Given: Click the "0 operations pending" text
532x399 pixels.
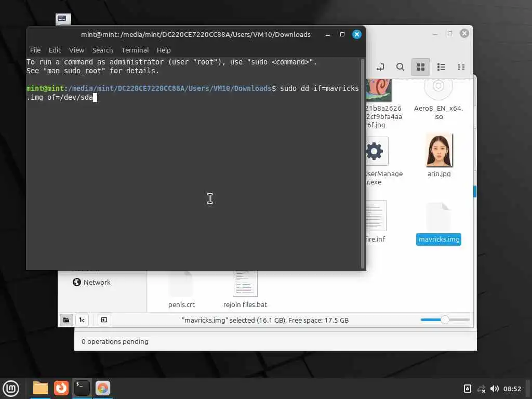Looking at the screenshot, I should [115, 341].
